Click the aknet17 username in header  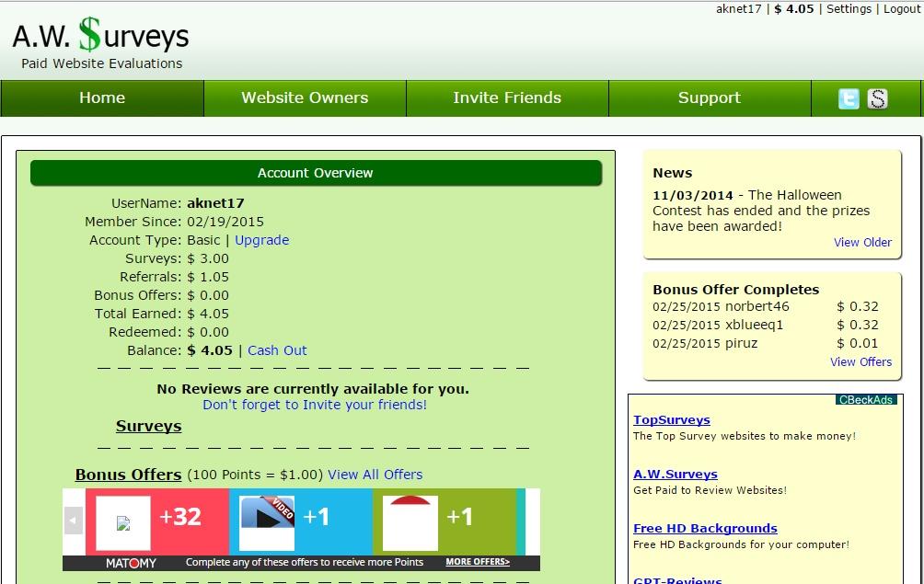(x=738, y=9)
